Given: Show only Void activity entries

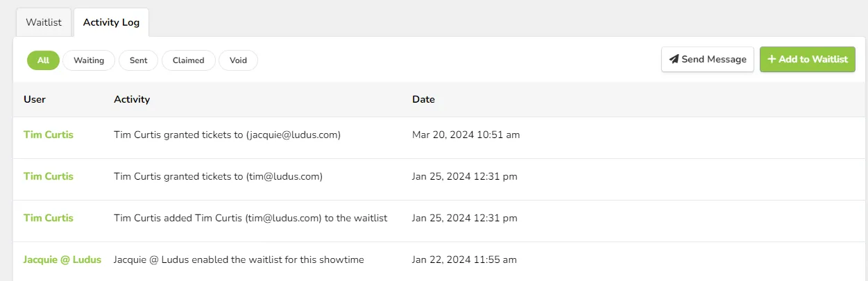Looking at the screenshot, I should tap(238, 60).
